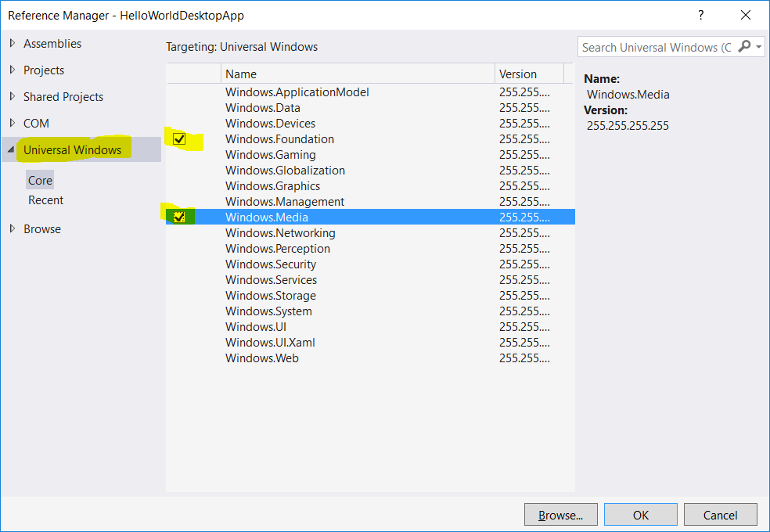The width and height of the screenshot is (770, 532).
Task: Select the Windows.Data row
Action: (370, 108)
